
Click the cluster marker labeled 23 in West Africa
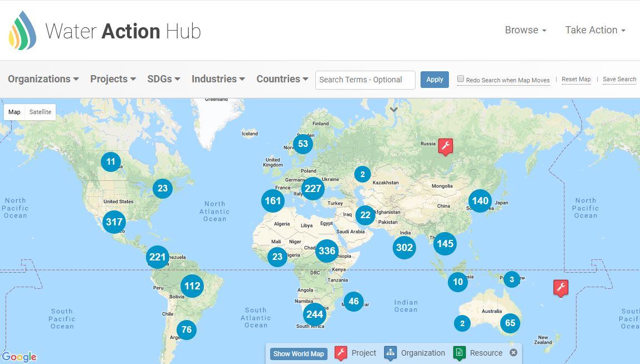pos(277,257)
